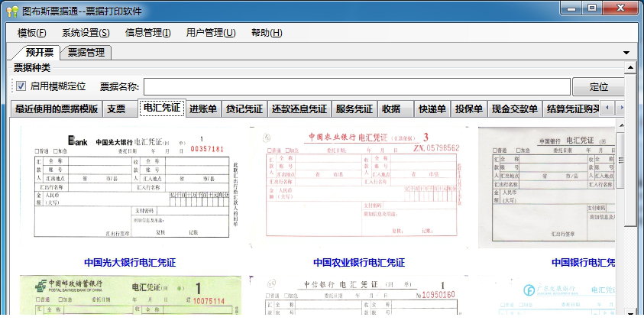Open 中国银行电汇凭证 thumbnail
Image resolution: width=644 pixels, height=327 pixels.
click(x=547, y=187)
